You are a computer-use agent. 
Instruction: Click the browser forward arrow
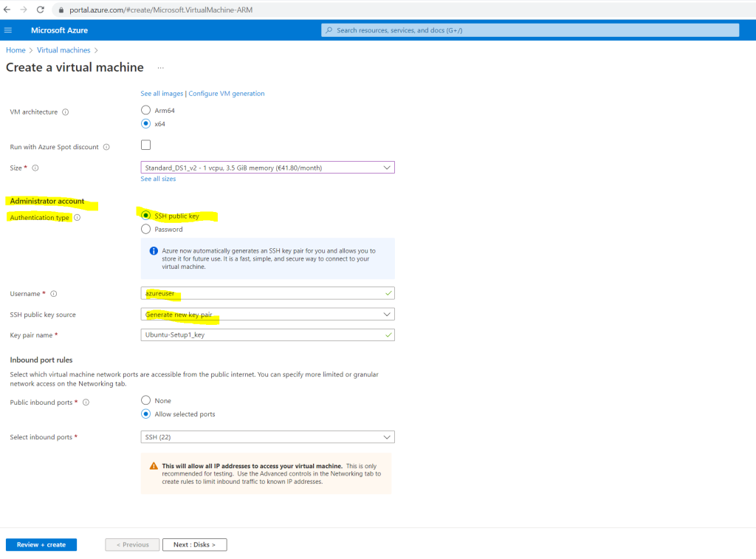point(24,10)
